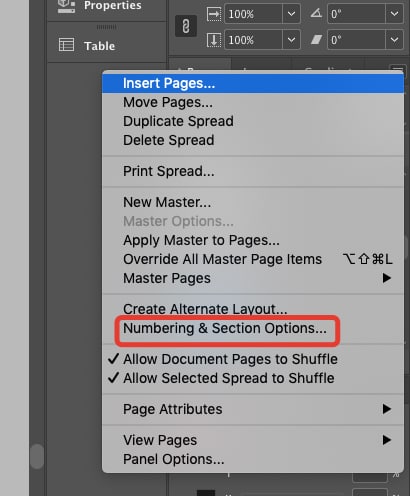Screen dimensions: 410x496
Task: Click the rotation angle icon
Action: 316,13
